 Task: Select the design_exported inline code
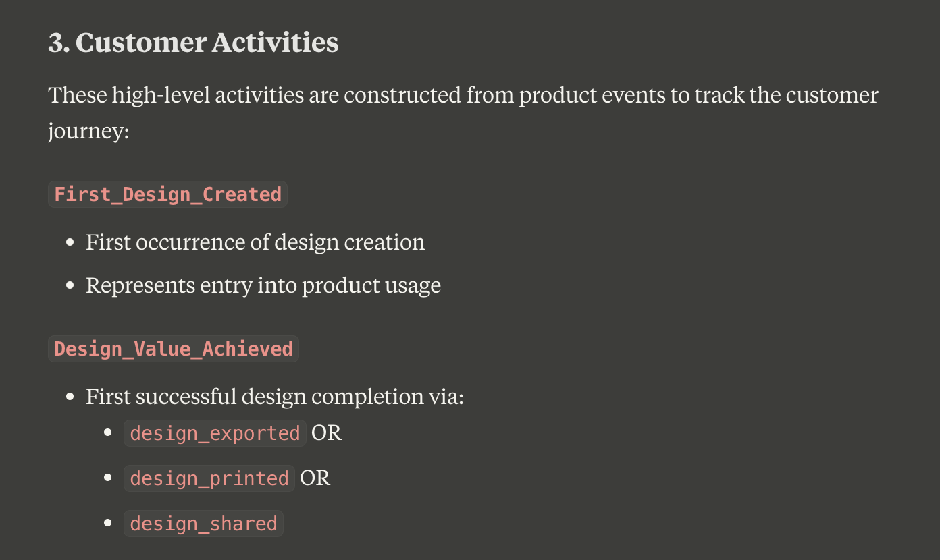click(x=215, y=433)
